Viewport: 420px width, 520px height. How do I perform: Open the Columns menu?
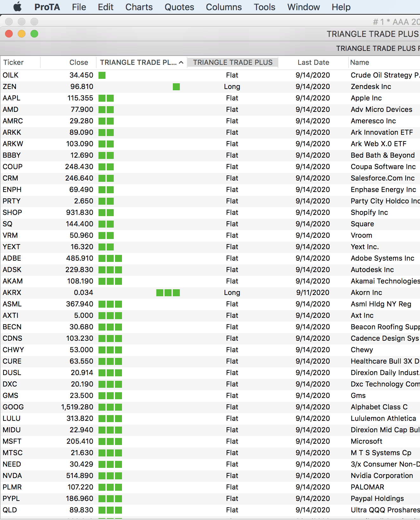point(224,7)
